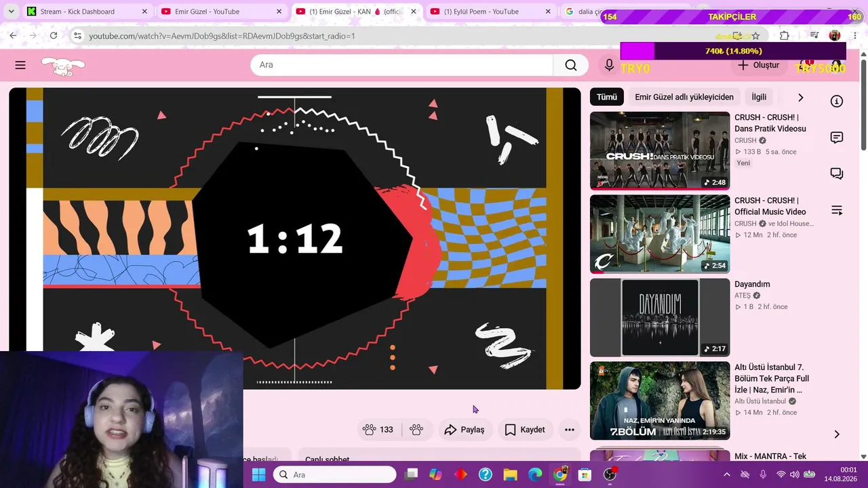This screenshot has height=488, width=868.
Task: Show hidden system tray icons chevron
Action: tap(727, 474)
